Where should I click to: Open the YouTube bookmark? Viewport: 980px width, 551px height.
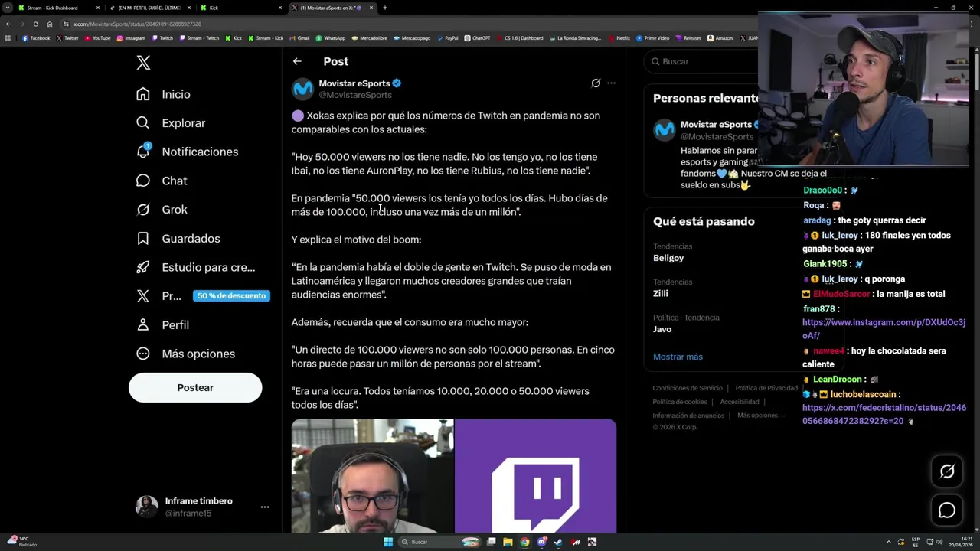97,38
